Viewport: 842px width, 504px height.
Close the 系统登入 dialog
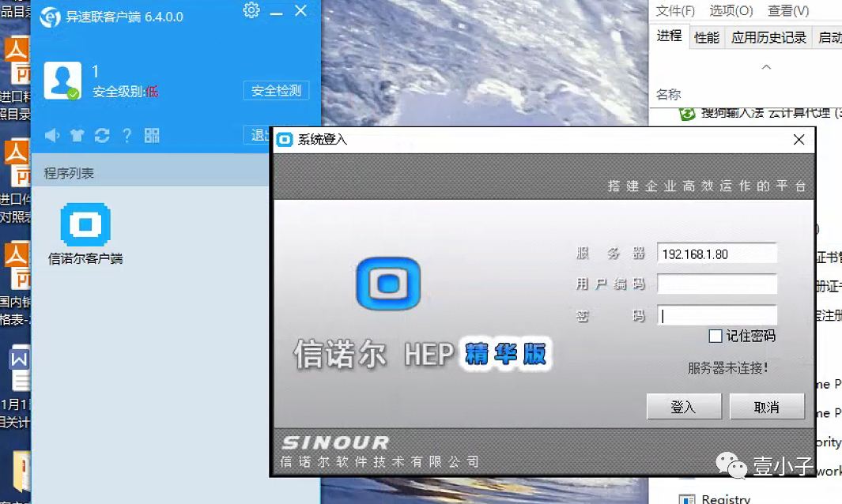point(799,140)
